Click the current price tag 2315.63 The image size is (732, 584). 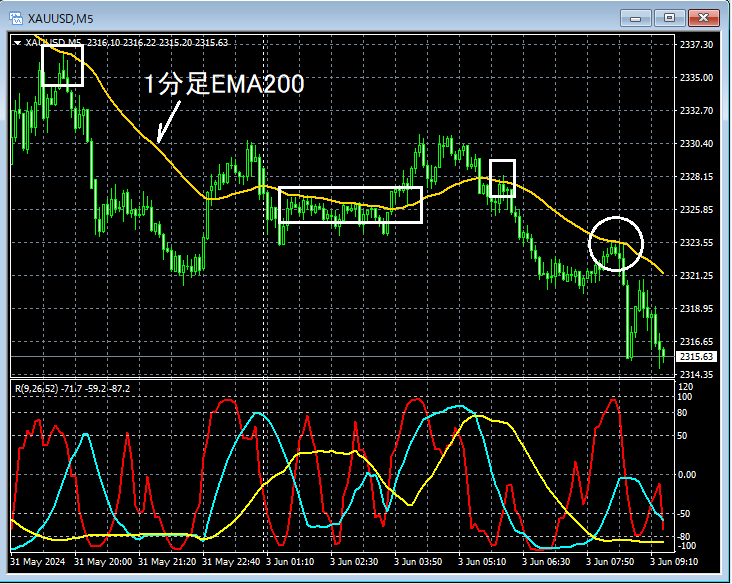click(697, 357)
